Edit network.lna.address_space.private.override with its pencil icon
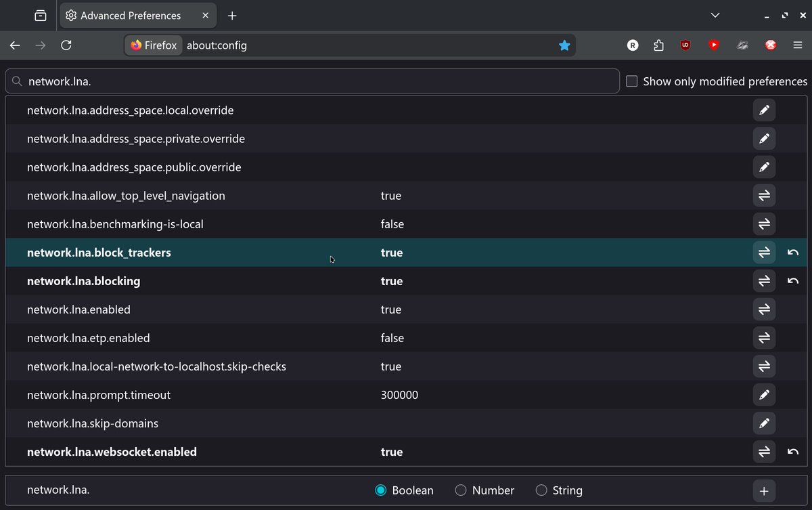 pyautogui.click(x=764, y=139)
